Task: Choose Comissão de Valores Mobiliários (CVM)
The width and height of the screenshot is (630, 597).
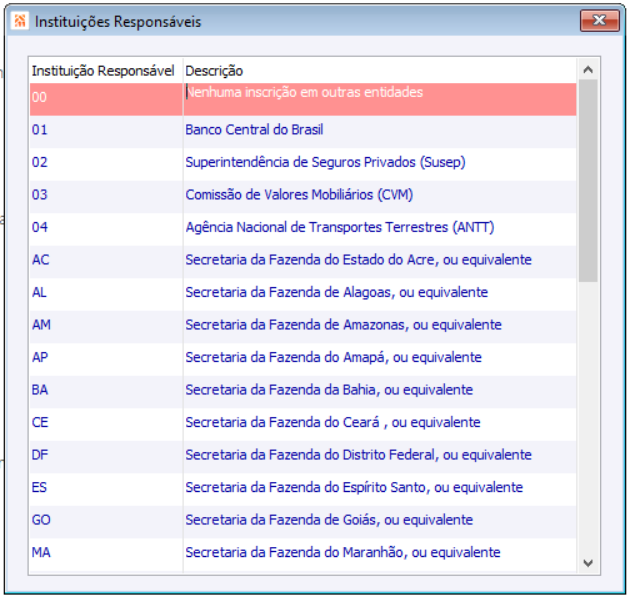Action: (x=380, y=195)
